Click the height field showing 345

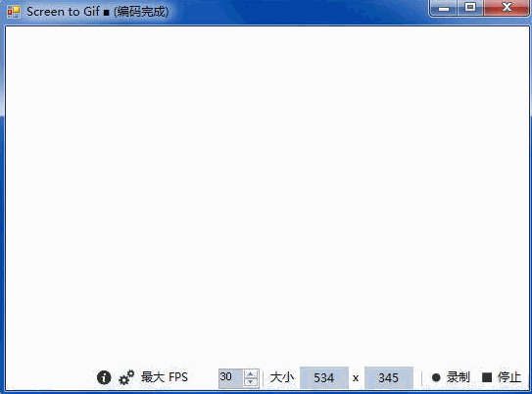389,377
